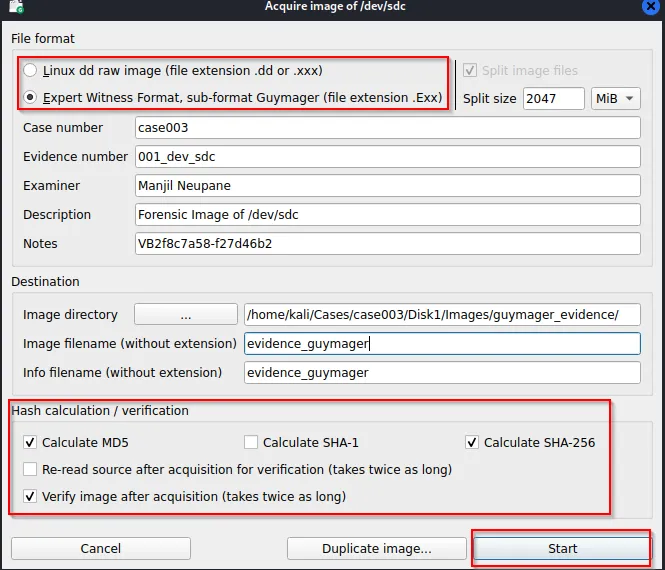This screenshot has width=665, height=570.
Task: Click the Duplicate image... button
Action: [x=376, y=549]
